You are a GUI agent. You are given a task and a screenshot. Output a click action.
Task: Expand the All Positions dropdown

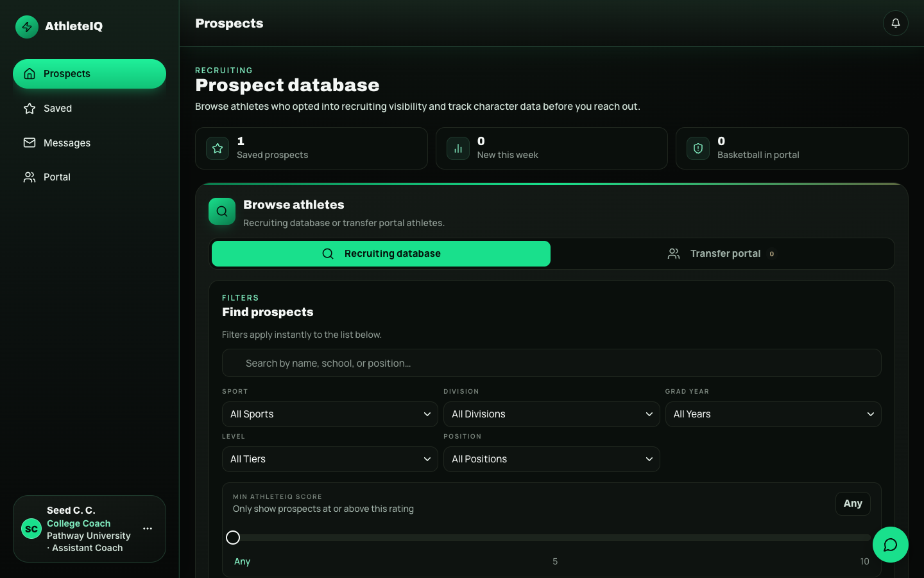(x=551, y=459)
